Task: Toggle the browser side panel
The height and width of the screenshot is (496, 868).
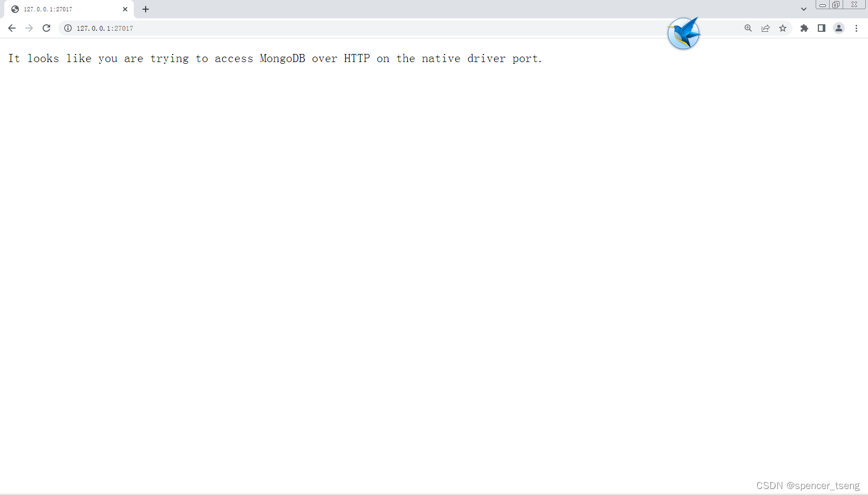Action: (x=822, y=28)
